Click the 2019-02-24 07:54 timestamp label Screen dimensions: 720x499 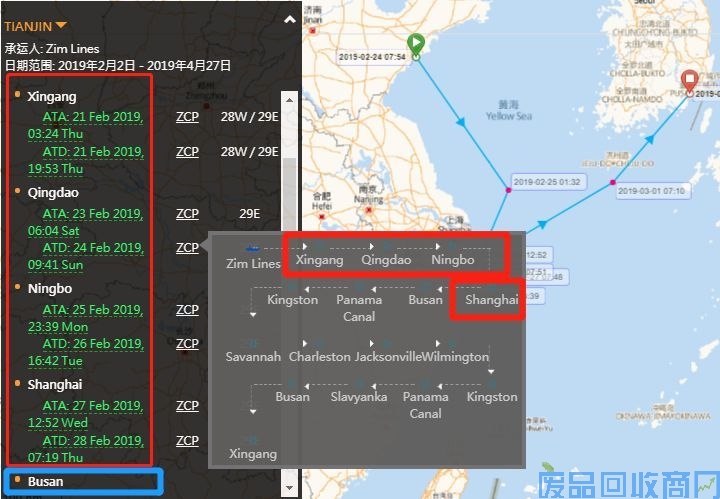pyautogui.click(x=372, y=58)
